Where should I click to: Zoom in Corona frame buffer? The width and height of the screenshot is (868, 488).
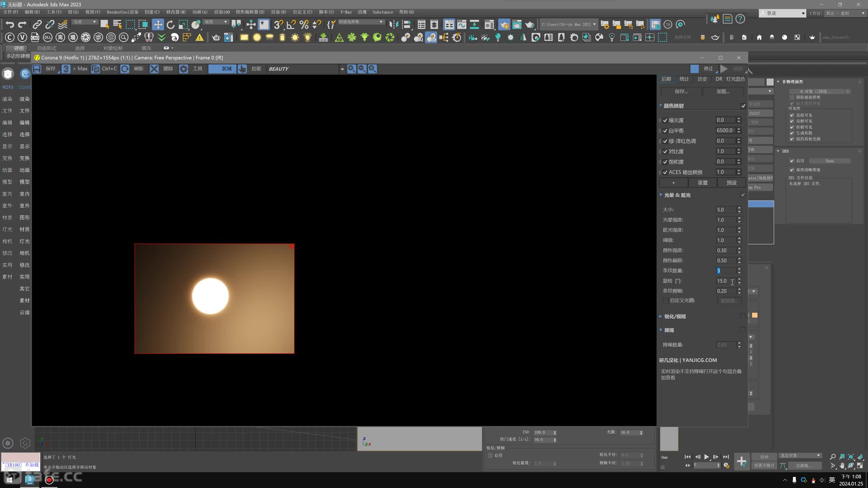(x=352, y=69)
